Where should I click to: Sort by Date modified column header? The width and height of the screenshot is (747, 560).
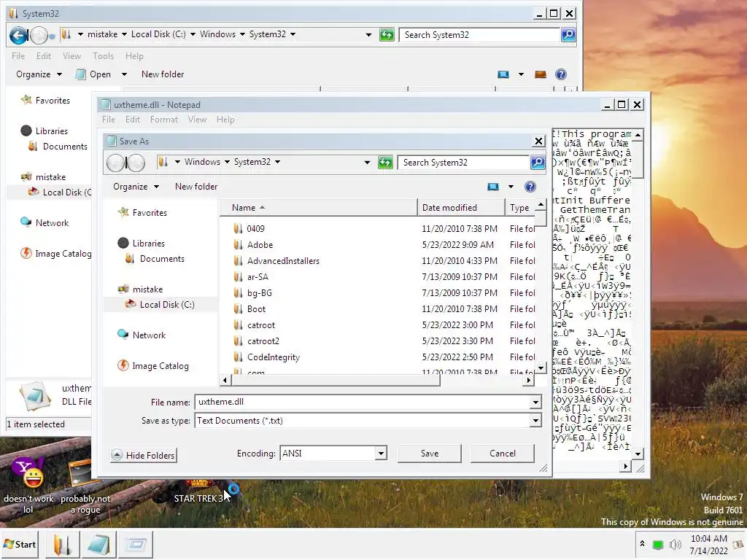point(461,208)
